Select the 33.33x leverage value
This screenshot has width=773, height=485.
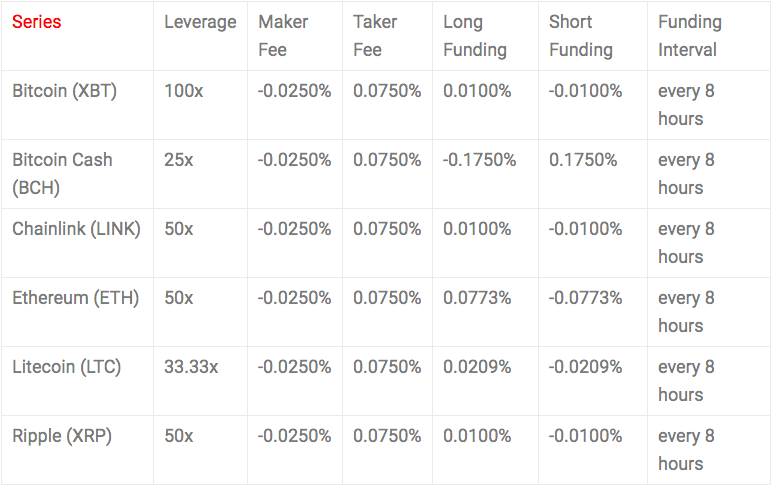pyautogui.click(x=191, y=367)
